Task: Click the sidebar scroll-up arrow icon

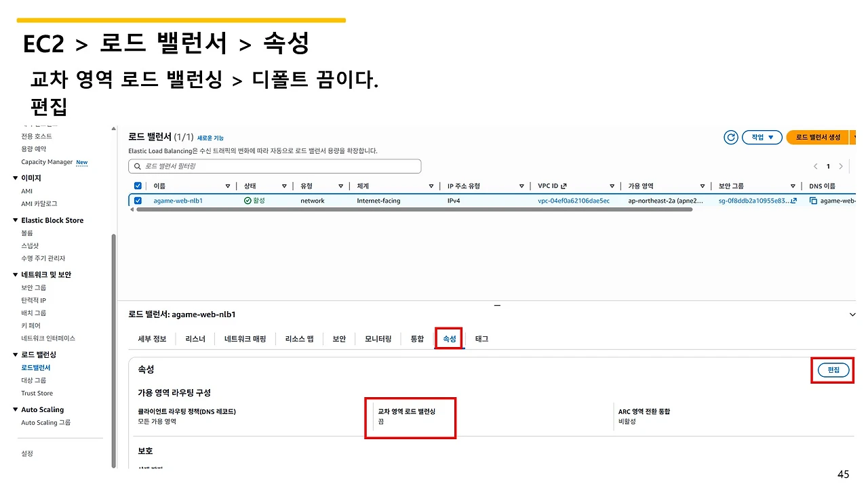Action: (x=113, y=128)
